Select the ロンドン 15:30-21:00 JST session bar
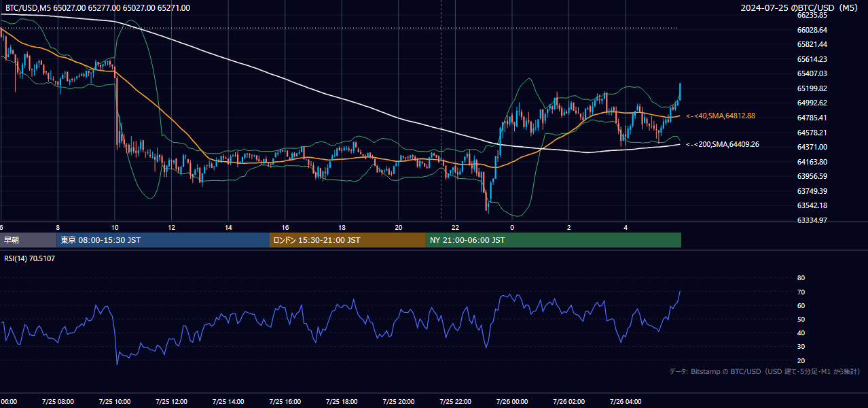 point(348,240)
